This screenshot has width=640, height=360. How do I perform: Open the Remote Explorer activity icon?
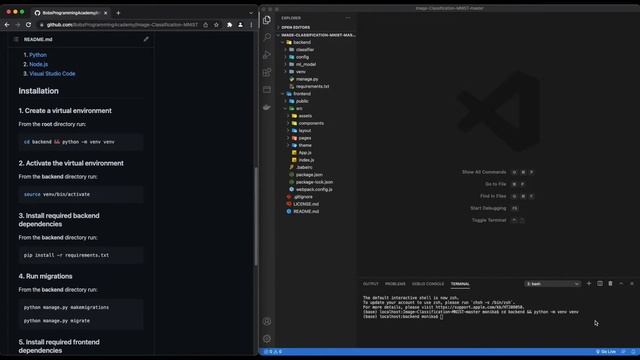coord(267,90)
